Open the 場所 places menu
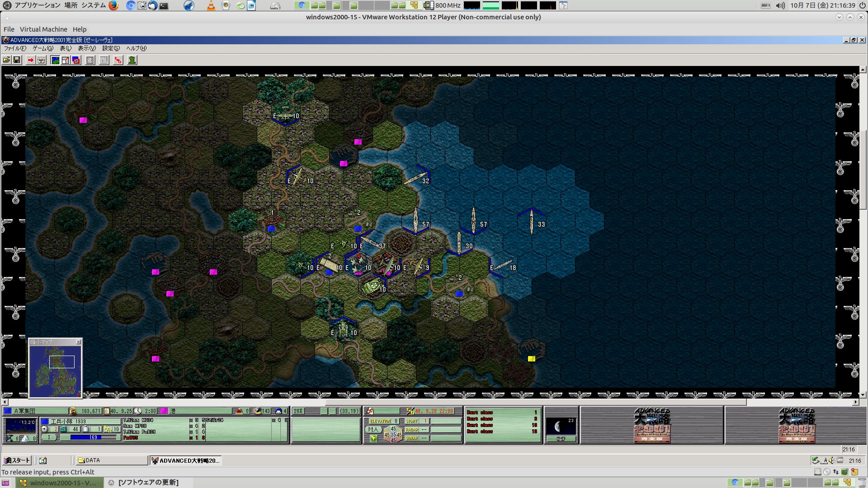 pyautogui.click(x=71, y=5)
